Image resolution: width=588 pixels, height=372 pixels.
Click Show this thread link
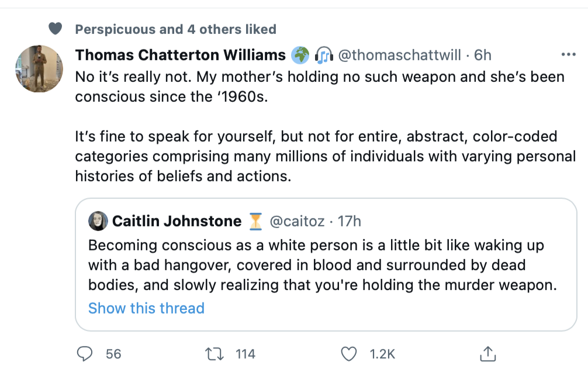(146, 308)
